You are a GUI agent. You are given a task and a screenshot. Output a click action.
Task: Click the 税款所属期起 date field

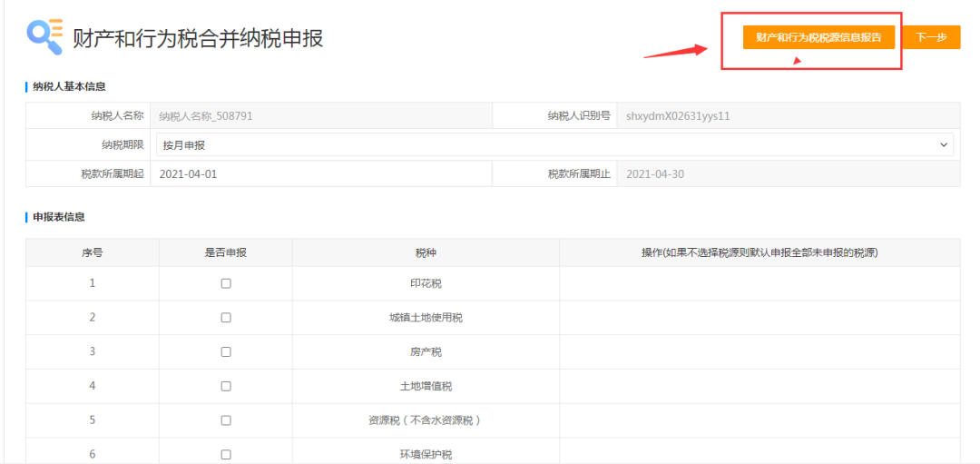coord(320,173)
